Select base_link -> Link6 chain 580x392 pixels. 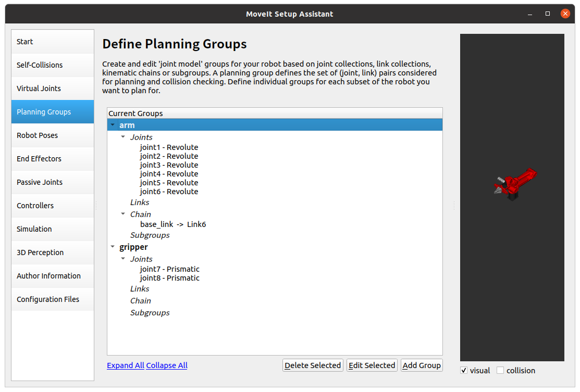(x=173, y=224)
